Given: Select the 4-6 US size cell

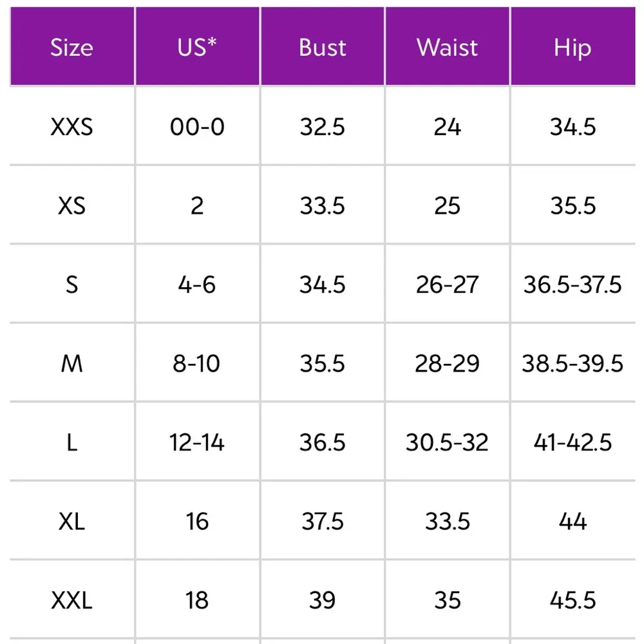Looking at the screenshot, I should (197, 285).
